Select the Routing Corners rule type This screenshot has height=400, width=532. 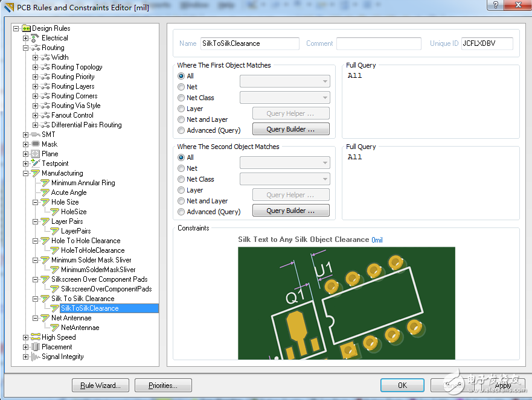[x=74, y=96]
